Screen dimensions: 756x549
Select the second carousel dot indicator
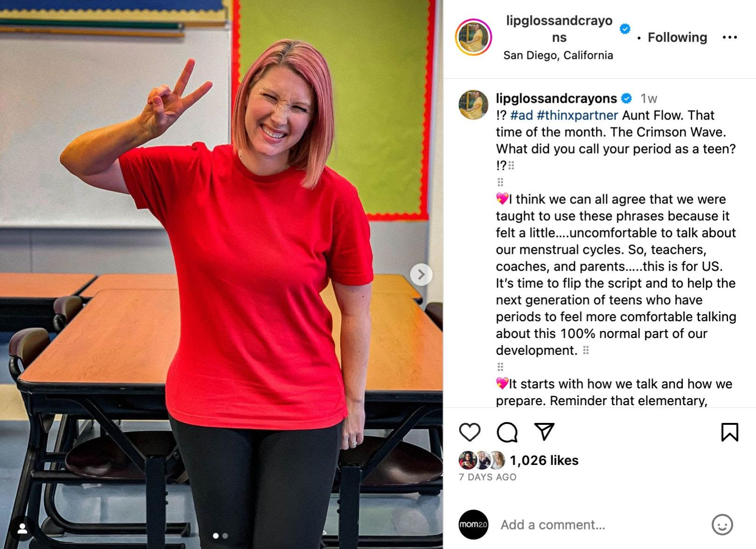click(225, 536)
